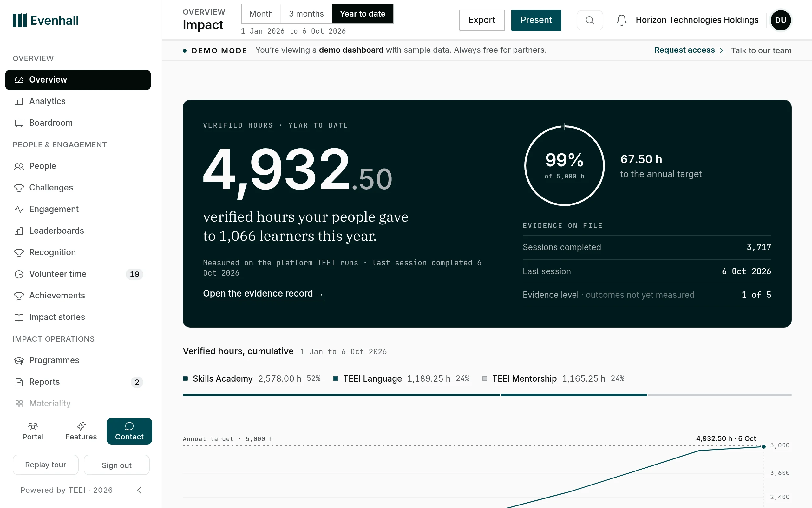Click the Sessions completed value 3,717
The image size is (812, 508).
tap(759, 247)
